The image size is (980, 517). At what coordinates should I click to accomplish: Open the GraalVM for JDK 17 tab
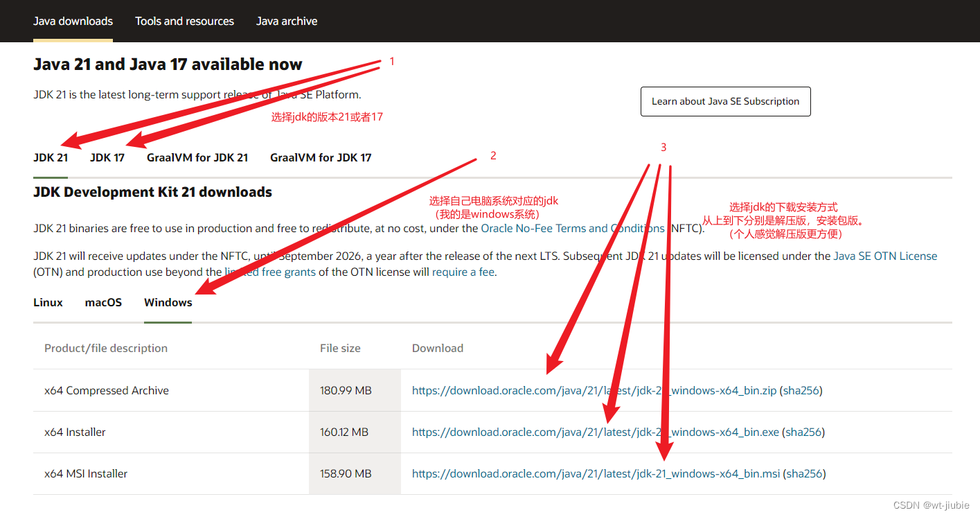[x=321, y=157]
